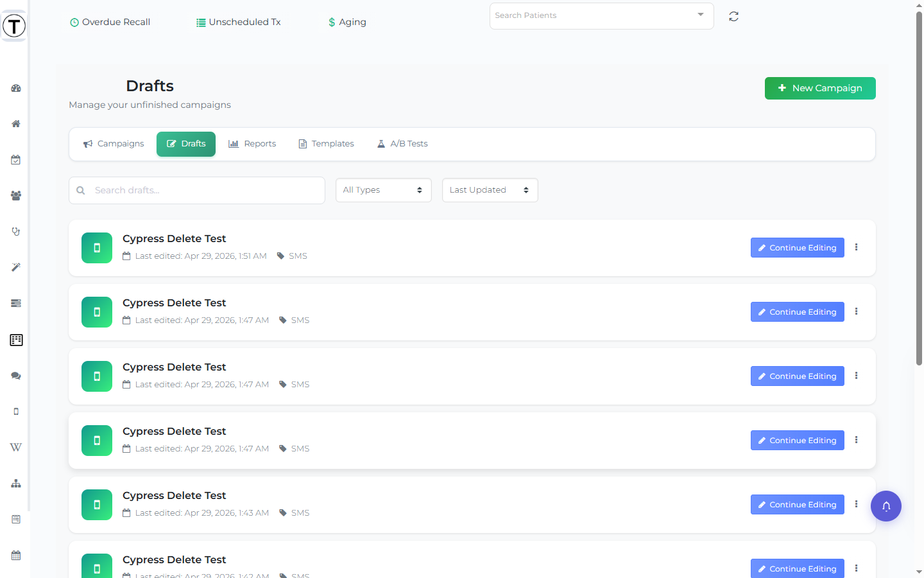Select the mobile phone icon in sidebar

click(16, 412)
